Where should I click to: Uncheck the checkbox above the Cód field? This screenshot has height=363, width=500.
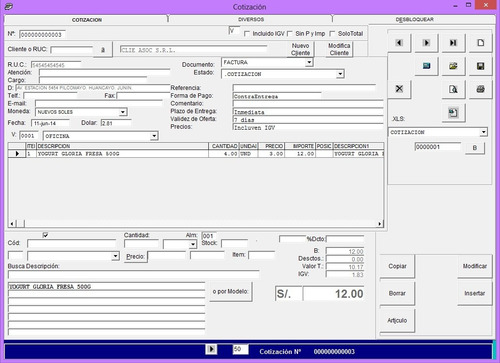tap(46, 235)
